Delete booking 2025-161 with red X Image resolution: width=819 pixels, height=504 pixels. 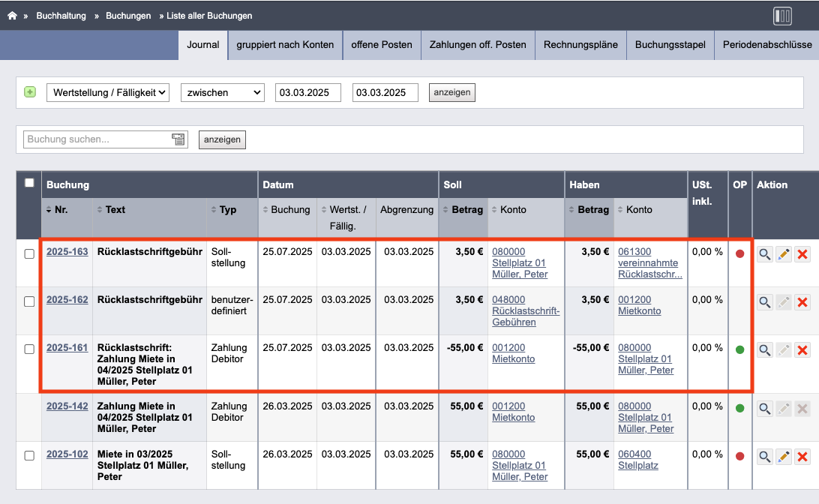[x=802, y=350]
